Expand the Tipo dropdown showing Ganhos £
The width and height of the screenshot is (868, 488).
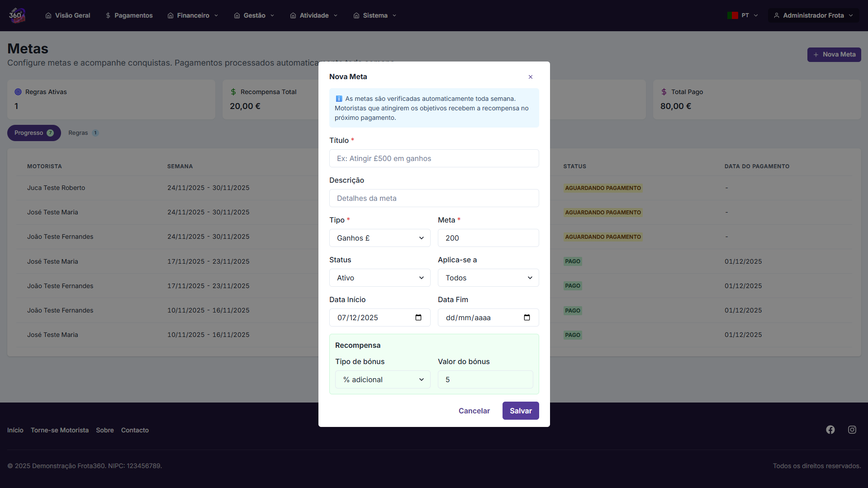point(379,238)
